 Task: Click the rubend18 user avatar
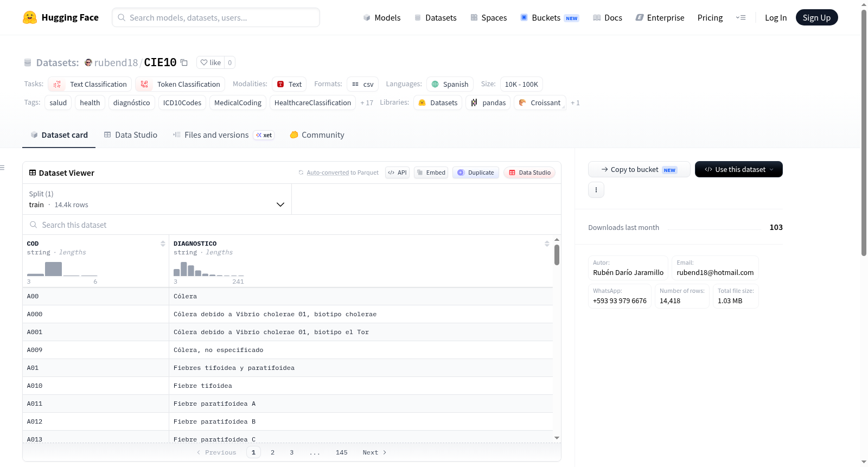(88, 62)
